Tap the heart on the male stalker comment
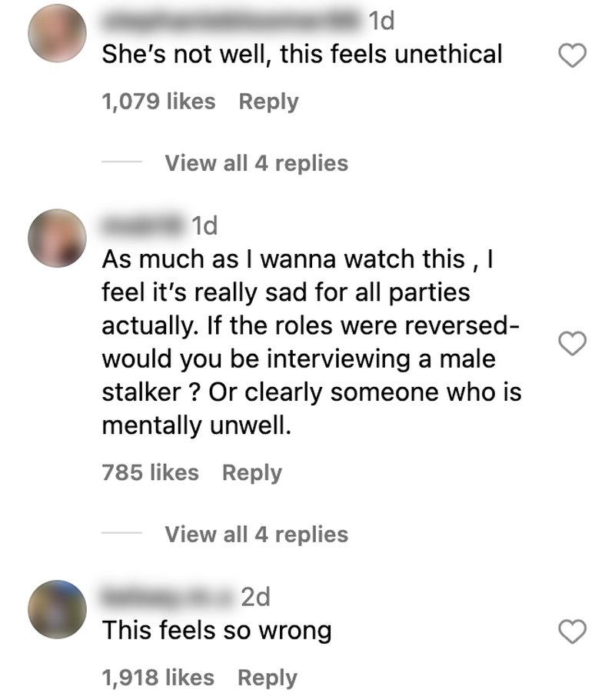 (x=572, y=343)
